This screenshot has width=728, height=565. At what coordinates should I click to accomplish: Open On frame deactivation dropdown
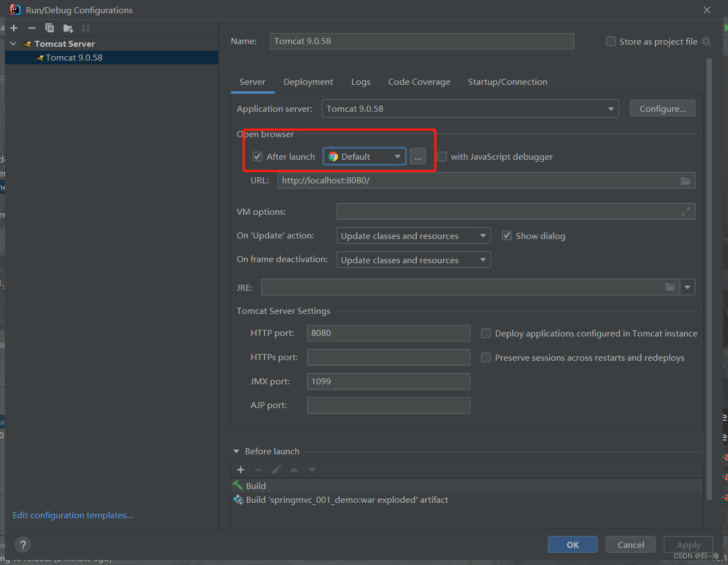[x=414, y=260]
